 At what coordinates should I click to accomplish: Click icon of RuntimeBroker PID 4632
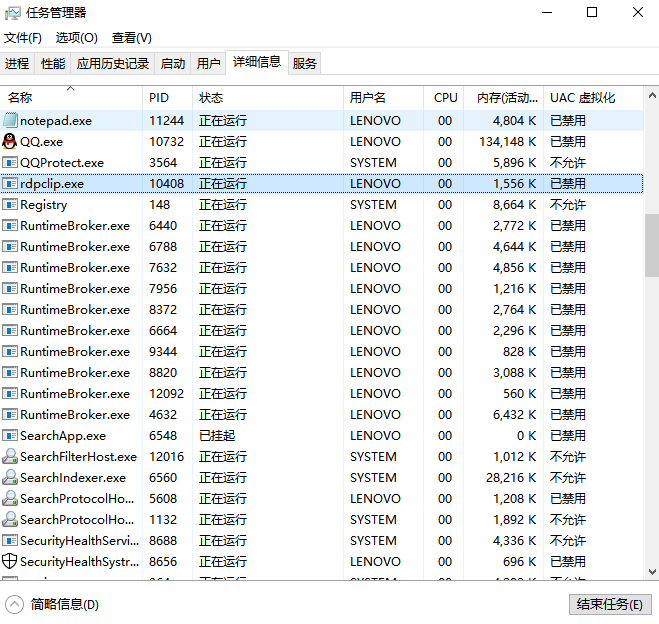tap(10, 415)
